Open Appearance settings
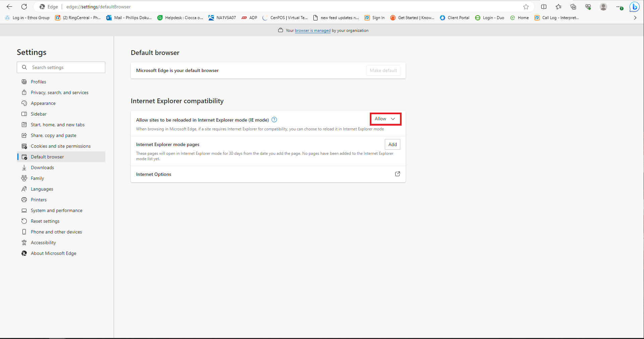Image resolution: width=644 pixels, height=339 pixels. click(x=61, y=103)
